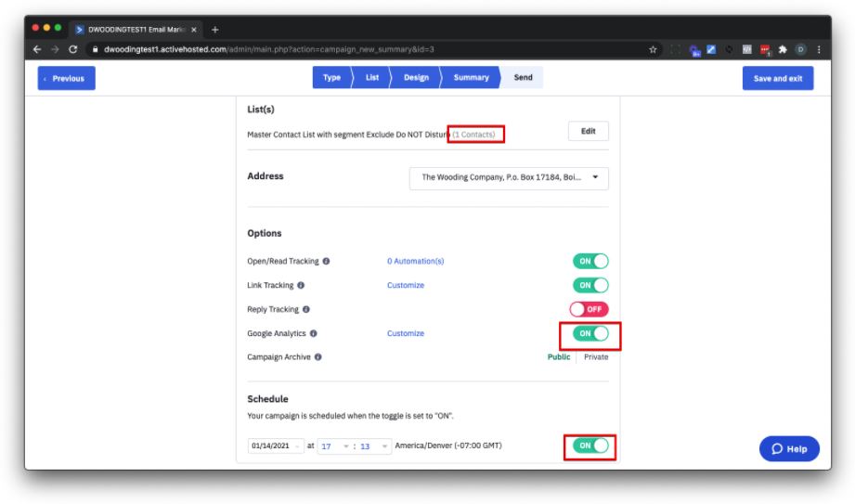Open the schedule hour dropdown
This screenshot has height=504, width=855.
[x=333, y=446]
